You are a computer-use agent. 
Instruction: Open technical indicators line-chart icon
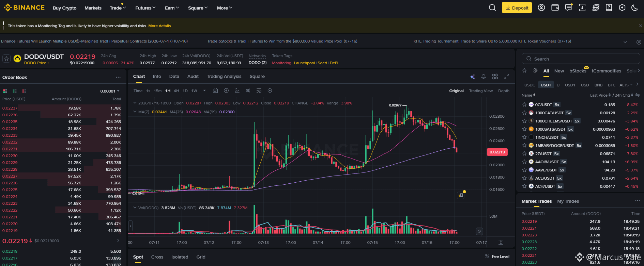[237, 91]
